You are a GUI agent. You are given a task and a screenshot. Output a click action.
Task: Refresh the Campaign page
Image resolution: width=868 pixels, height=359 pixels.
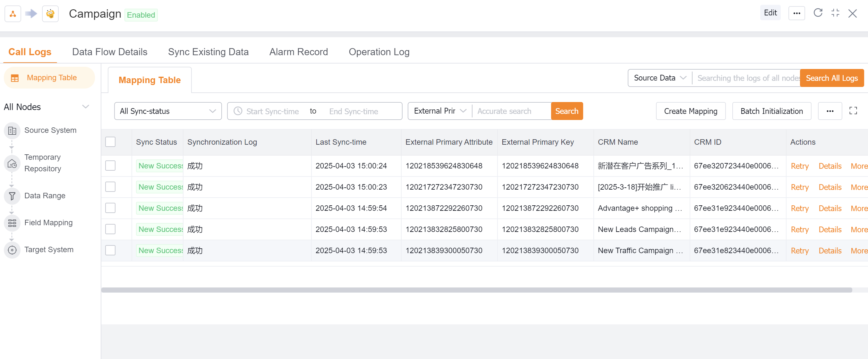pos(818,13)
